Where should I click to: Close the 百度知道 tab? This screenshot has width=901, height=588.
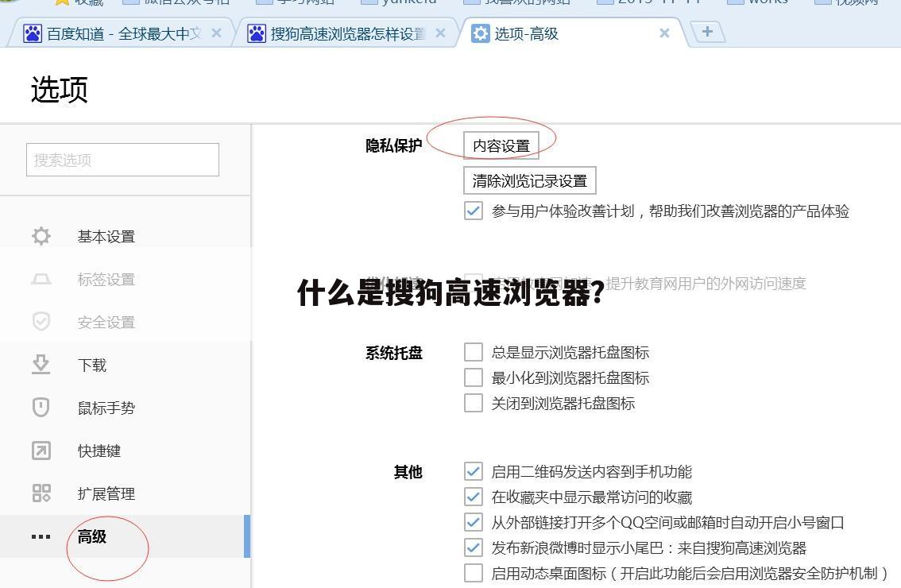pos(217,33)
